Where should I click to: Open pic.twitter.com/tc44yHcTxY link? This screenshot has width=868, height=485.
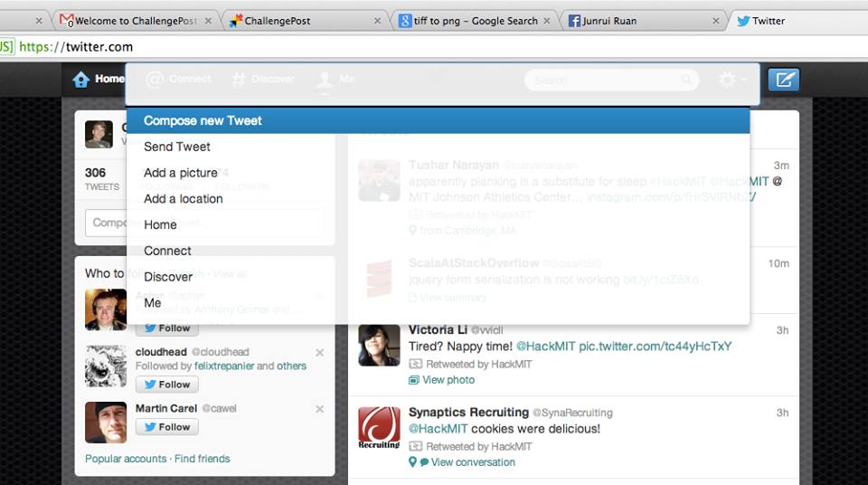coord(655,347)
